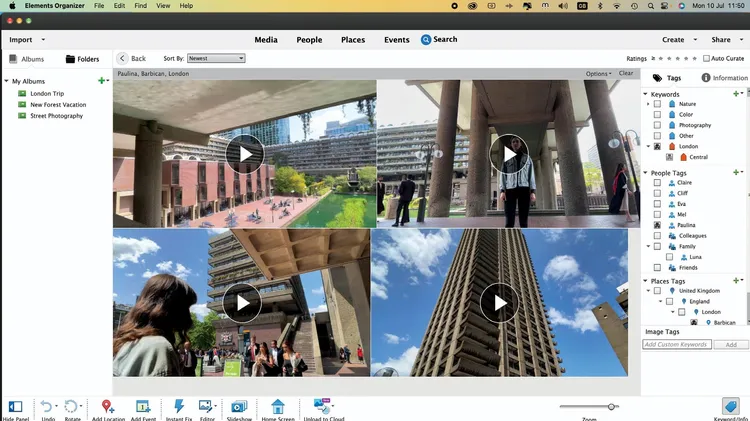Click the macOS Spotlight search icon
Screen dimensions: 750x421
(651, 6)
